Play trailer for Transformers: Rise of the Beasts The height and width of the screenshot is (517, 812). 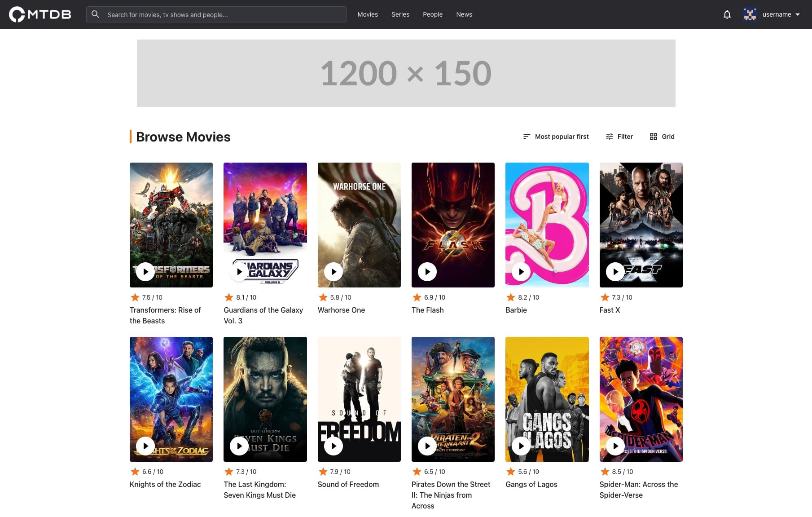tap(145, 272)
